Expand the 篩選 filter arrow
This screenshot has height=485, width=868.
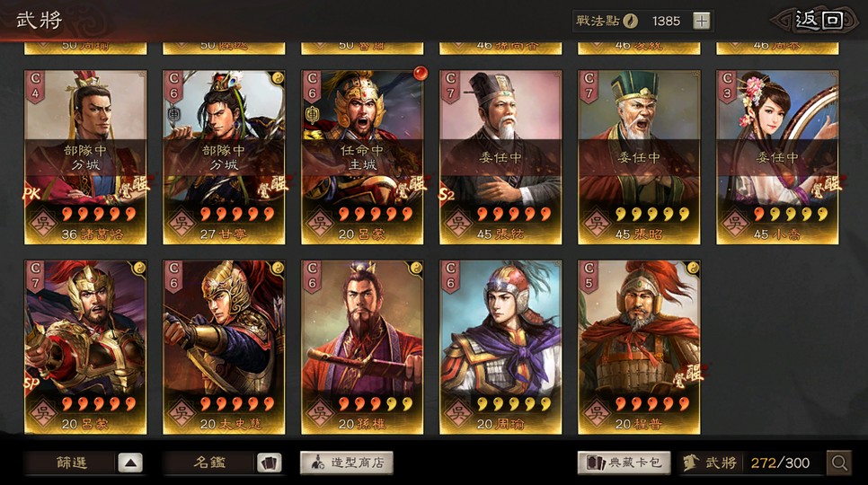click(x=130, y=463)
